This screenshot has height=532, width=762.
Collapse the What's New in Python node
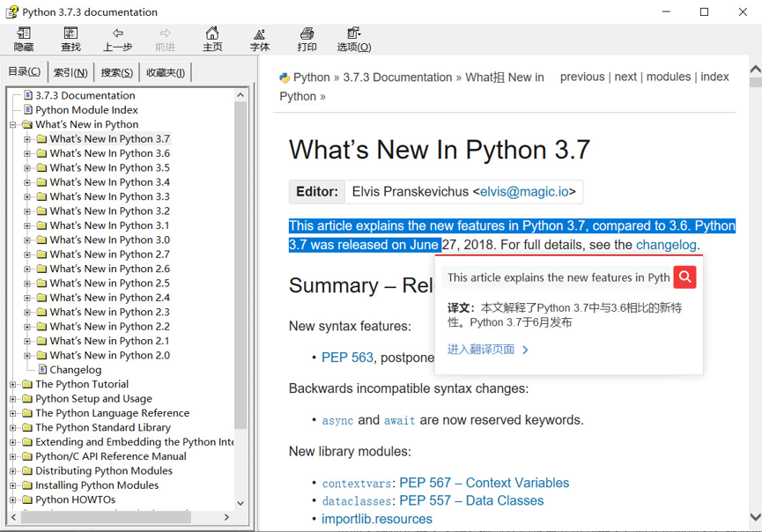coord(12,125)
